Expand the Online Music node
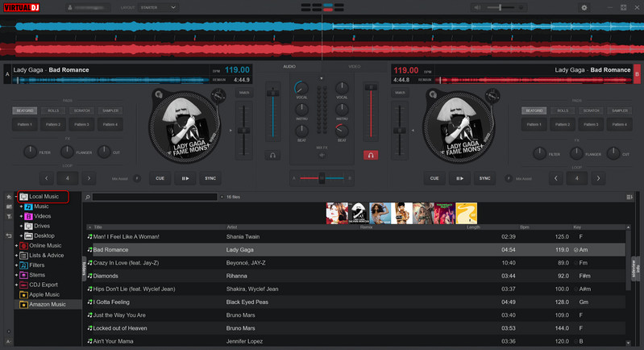Viewport: 644px width, 350px height. (x=16, y=246)
